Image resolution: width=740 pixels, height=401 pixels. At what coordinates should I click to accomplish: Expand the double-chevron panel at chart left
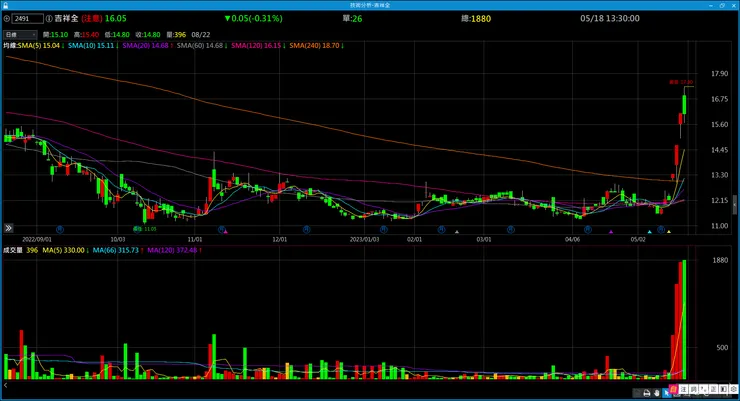pyautogui.click(x=8, y=228)
